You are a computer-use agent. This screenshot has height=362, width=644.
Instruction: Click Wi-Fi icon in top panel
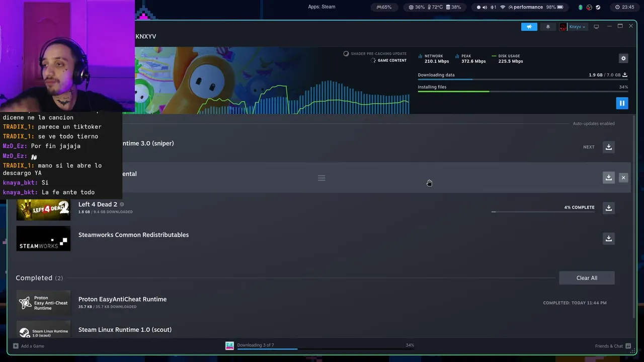[503, 7]
